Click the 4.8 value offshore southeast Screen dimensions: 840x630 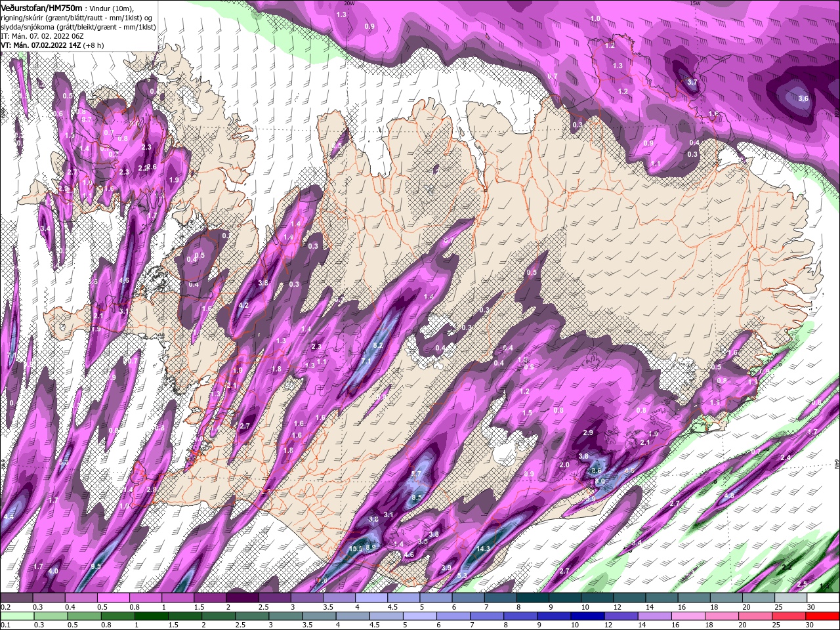pos(729,496)
